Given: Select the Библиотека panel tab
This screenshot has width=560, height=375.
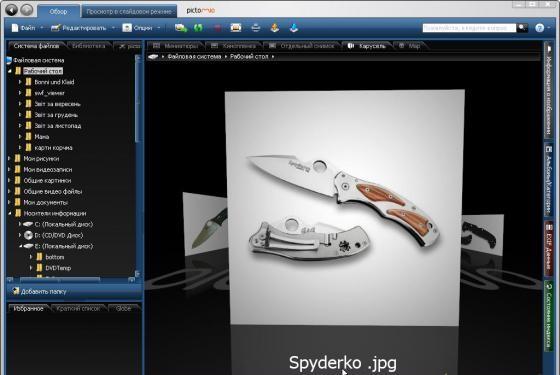Looking at the screenshot, I should pyautogui.click(x=89, y=46).
